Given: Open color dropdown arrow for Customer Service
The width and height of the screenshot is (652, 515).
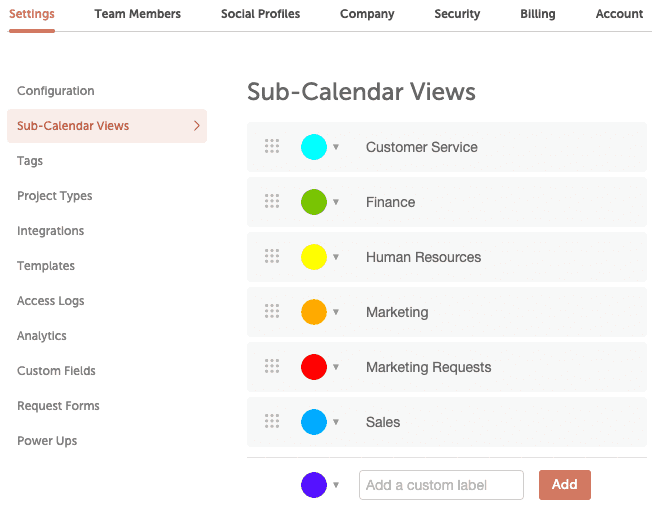Looking at the screenshot, I should point(336,147).
